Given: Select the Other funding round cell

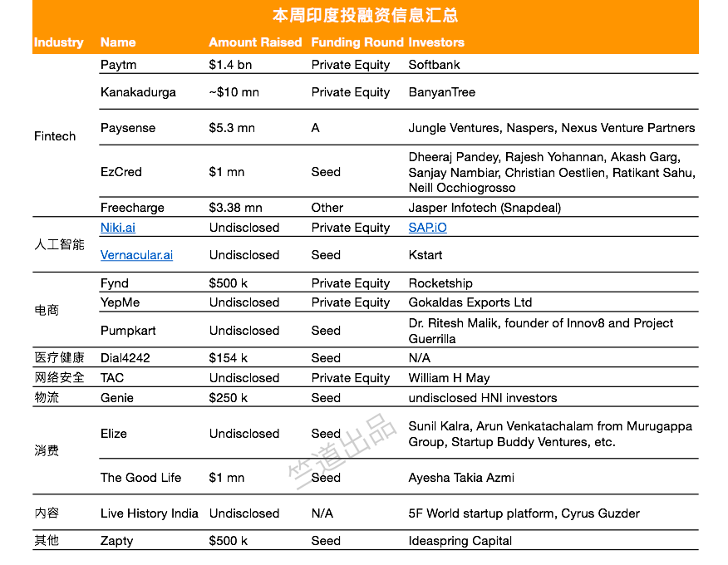Looking at the screenshot, I should click(x=327, y=208).
